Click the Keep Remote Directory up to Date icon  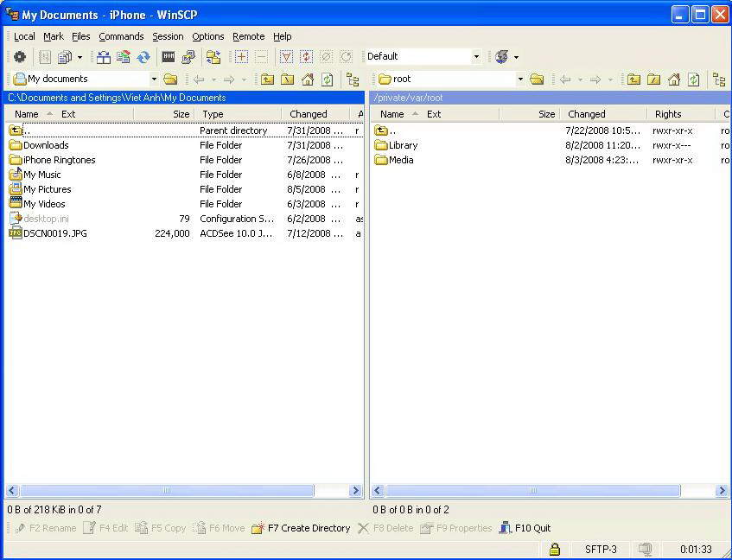143,57
